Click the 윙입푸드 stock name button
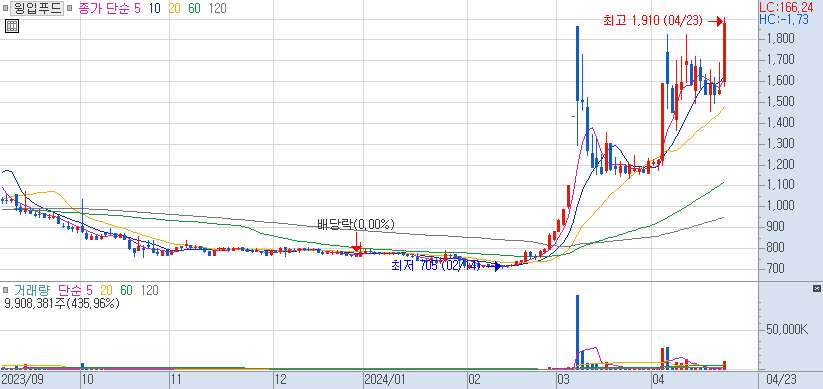The width and height of the screenshot is (823, 389). tap(36, 8)
